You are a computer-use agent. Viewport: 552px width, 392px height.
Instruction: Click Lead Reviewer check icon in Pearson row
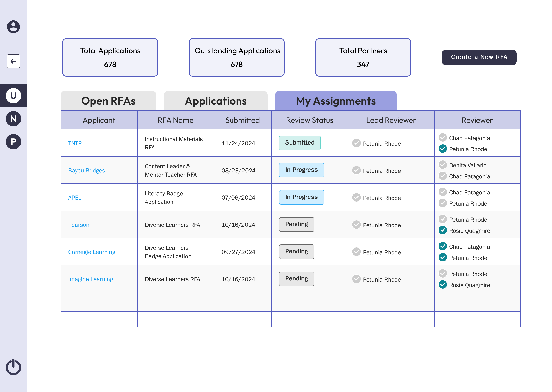click(356, 225)
